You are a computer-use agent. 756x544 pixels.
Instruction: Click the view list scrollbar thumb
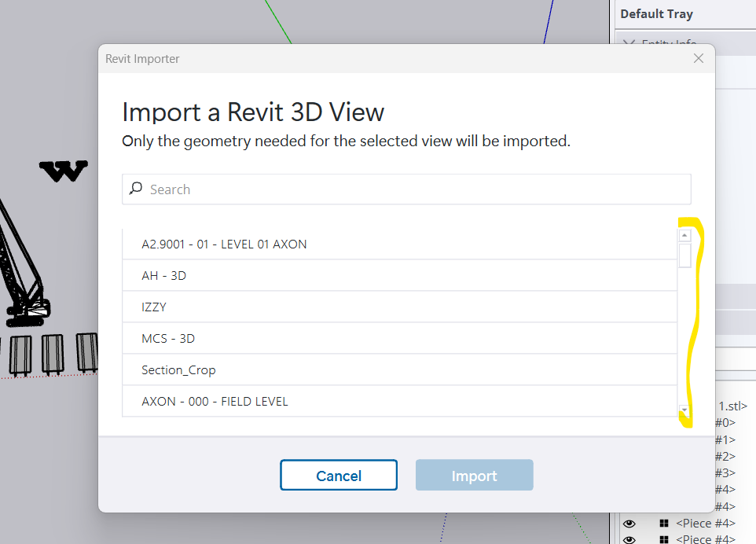click(x=684, y=255)
